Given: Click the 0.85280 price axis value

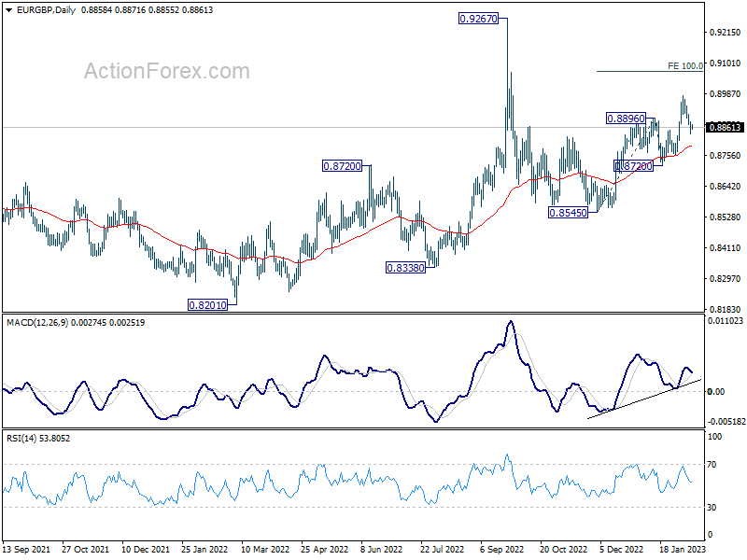Looking at the screenshot, I should tap(726, 217).
